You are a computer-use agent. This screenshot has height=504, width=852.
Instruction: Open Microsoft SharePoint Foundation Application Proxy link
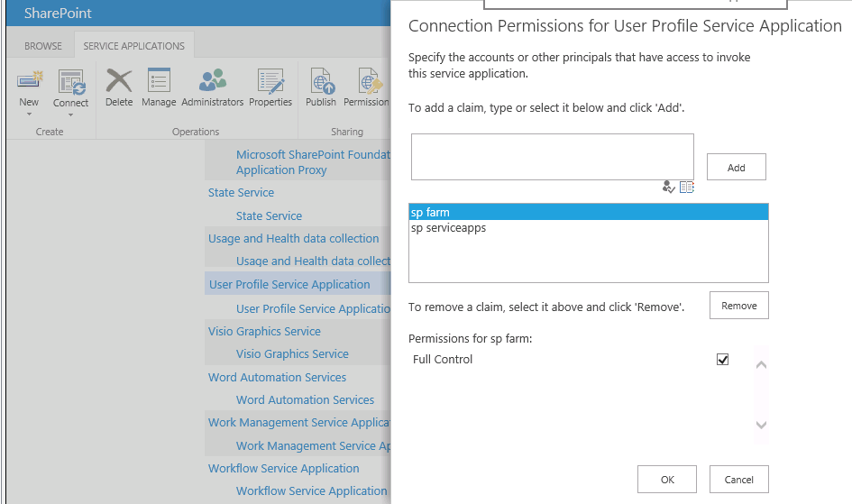click(313, 162)
